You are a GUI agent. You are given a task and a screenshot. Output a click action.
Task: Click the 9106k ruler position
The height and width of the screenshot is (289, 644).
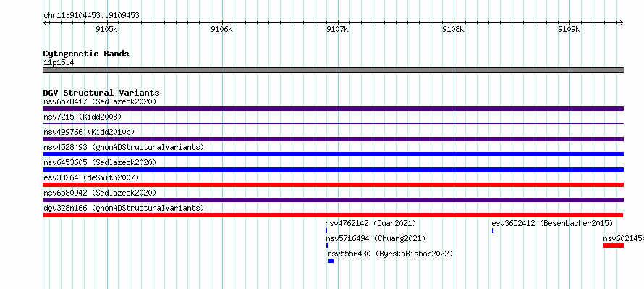tap(222, 29)
